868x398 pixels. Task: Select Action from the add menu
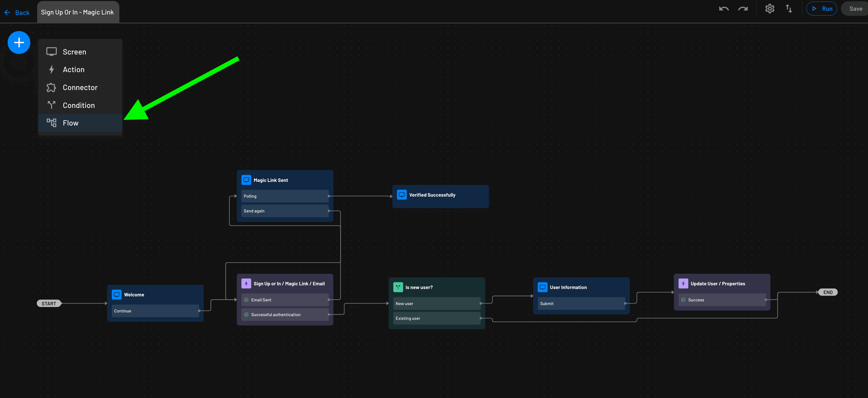pyautogui.click(x=74, y=70)
